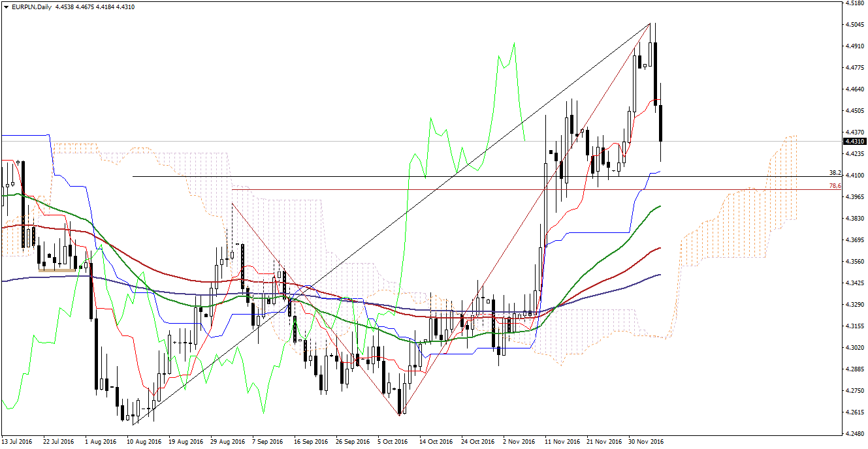Click the 4.5180 price axis label
This screenshot has width=868, height=449.
coord(854,3)
